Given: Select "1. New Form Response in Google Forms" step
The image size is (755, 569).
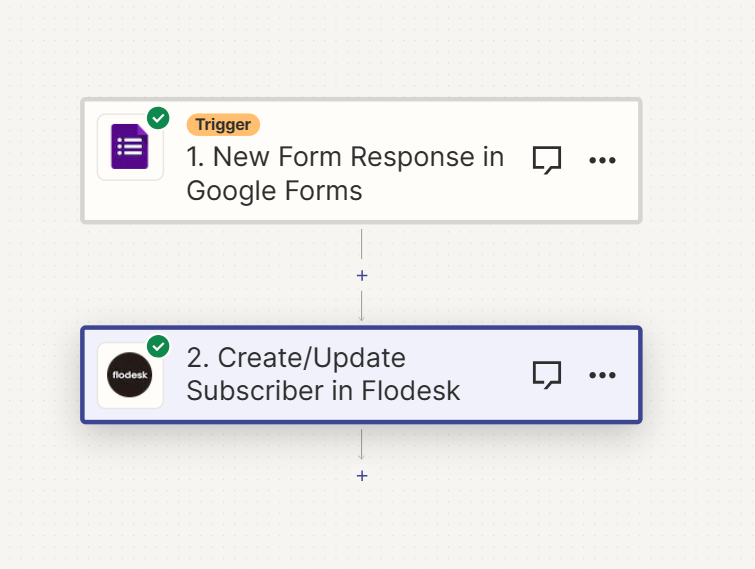Looking at the screenshot, I should pos(361,161).
